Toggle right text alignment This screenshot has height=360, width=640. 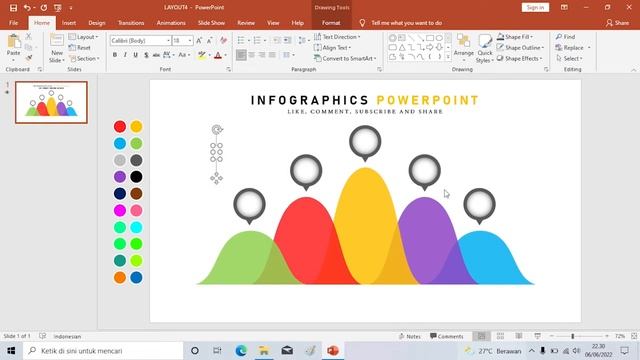tap(262, 55)
